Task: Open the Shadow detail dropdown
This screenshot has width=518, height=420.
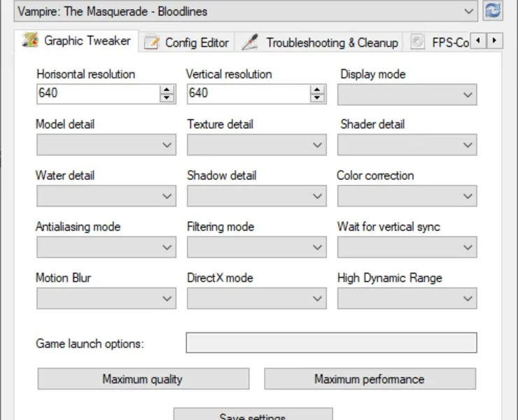Action: [257, 195]
